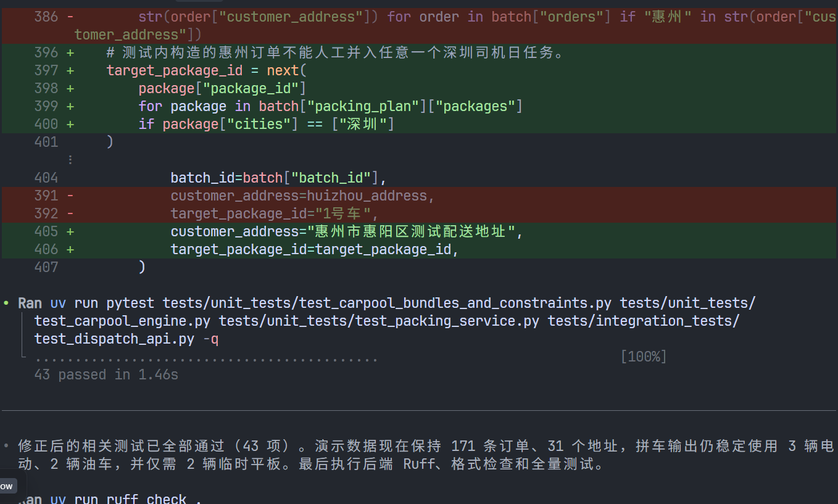The width and height of the screenshot is (838, 504).
Task: Click the 'uv run ruff check .' command
Action: click(x=126, y=498)
